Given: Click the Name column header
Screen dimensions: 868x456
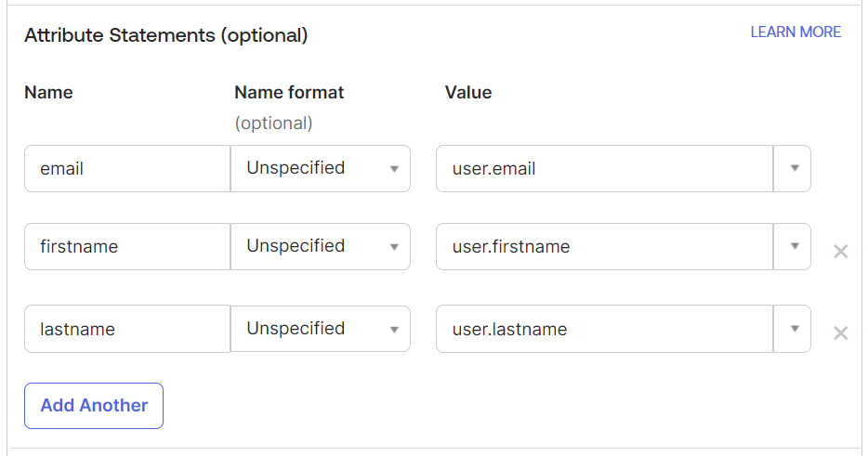Looking at the screenshot, I should pos(48,92).
